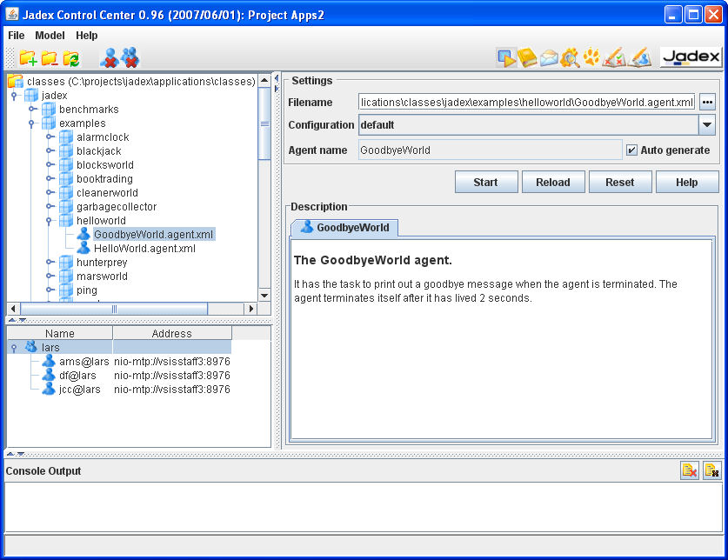Select the blocksworld package

(105, 165)
